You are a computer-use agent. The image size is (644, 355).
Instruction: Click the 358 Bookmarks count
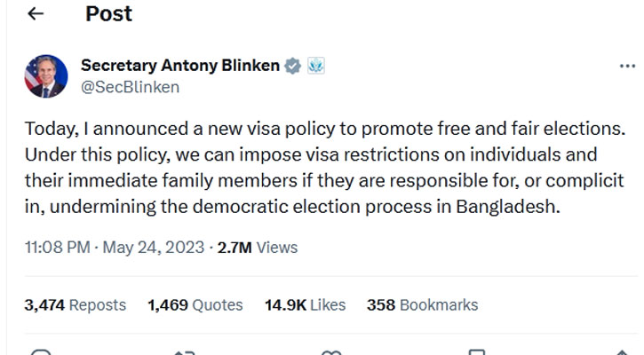[x=422, y=304]
